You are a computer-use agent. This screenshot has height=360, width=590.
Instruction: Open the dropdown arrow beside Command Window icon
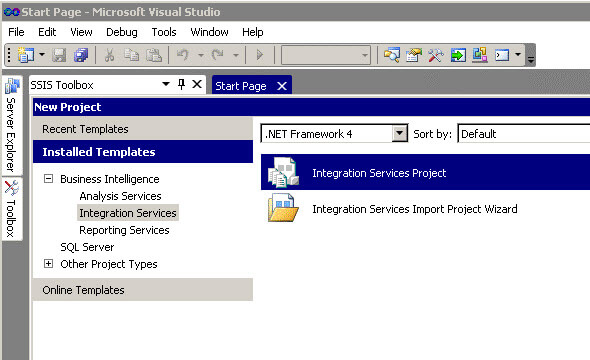click(518, 55)
